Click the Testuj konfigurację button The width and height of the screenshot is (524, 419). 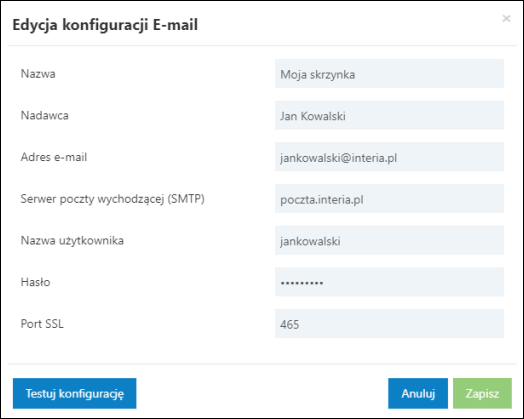[75, 393]
